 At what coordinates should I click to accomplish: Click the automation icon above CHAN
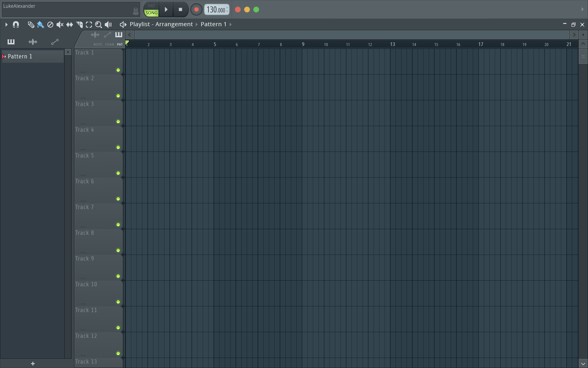(x=107, y=35)
